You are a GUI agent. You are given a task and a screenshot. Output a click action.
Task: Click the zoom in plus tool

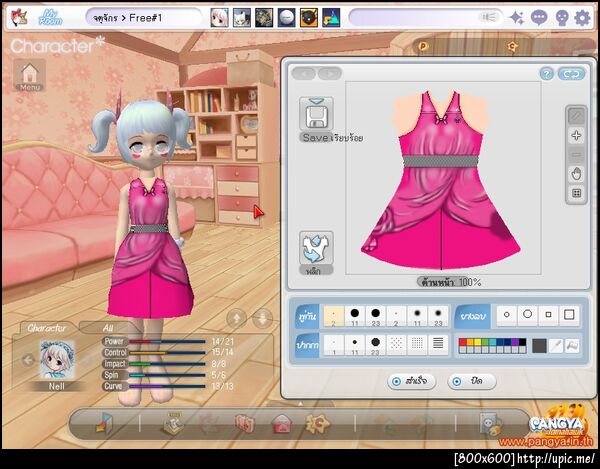coord(576,135)
